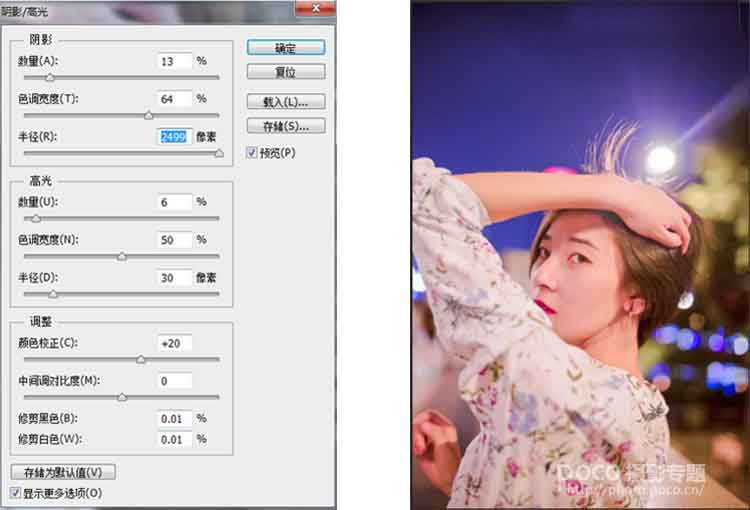Close the 阴影/高光 dialog

click(x=316, y=8)
